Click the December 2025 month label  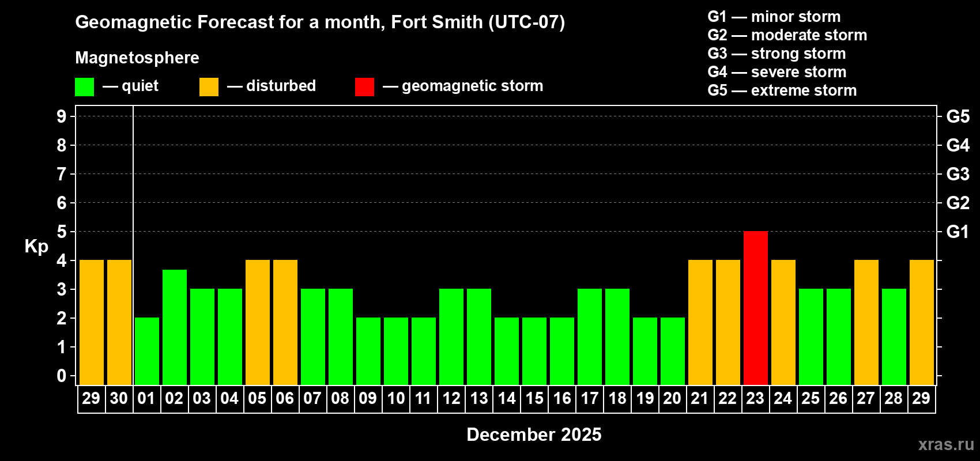point(534,434)
